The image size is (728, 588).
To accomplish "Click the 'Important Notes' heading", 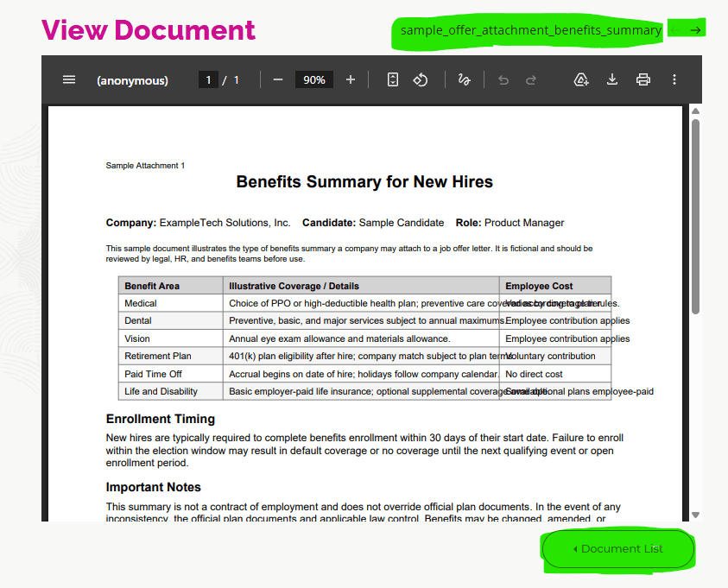I will [153, 487].
